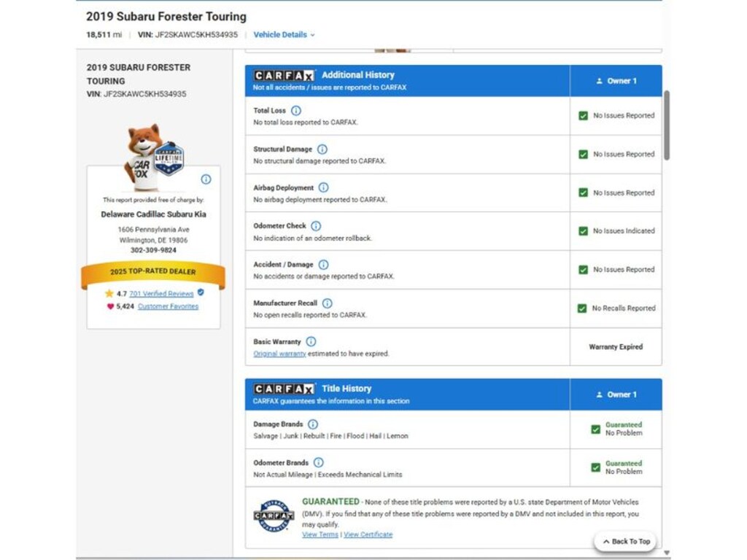Click Back To Top button
Viewport: 747px width, 560px height.
625,542
